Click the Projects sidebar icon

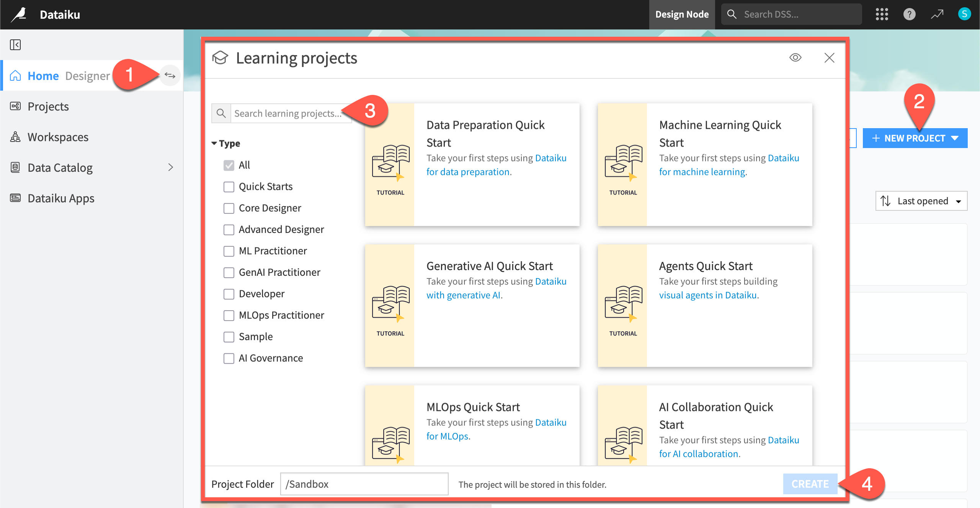(x=15, y=106)
